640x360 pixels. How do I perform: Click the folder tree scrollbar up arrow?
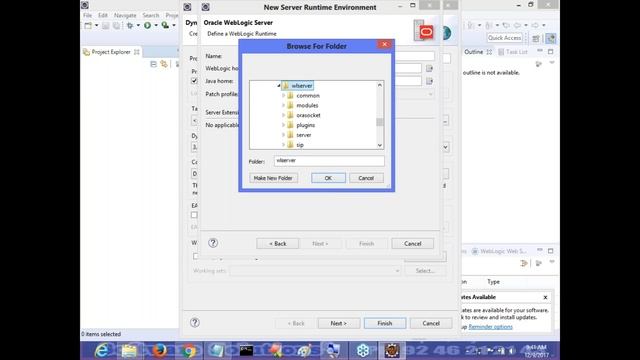[380, 85]
